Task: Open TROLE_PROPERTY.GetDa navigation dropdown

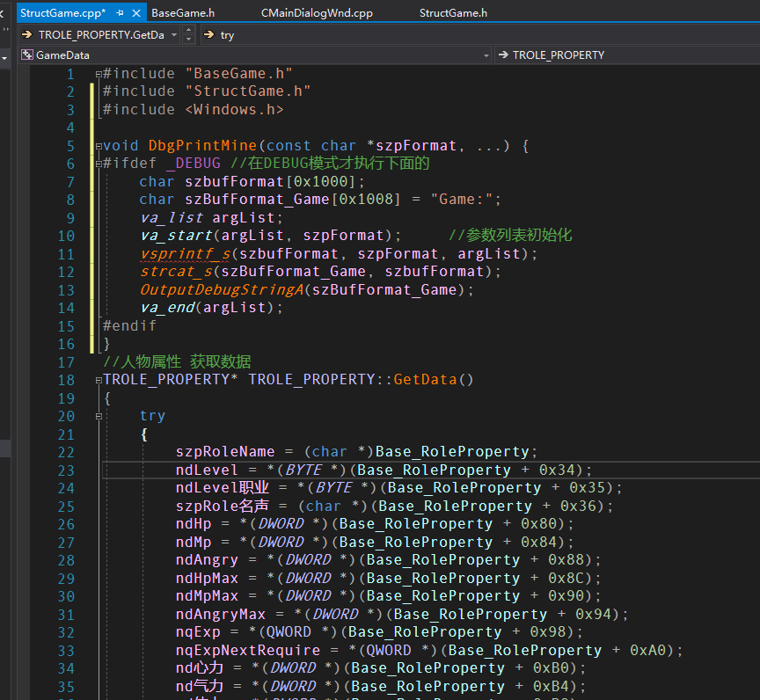Action: [174, 35]
